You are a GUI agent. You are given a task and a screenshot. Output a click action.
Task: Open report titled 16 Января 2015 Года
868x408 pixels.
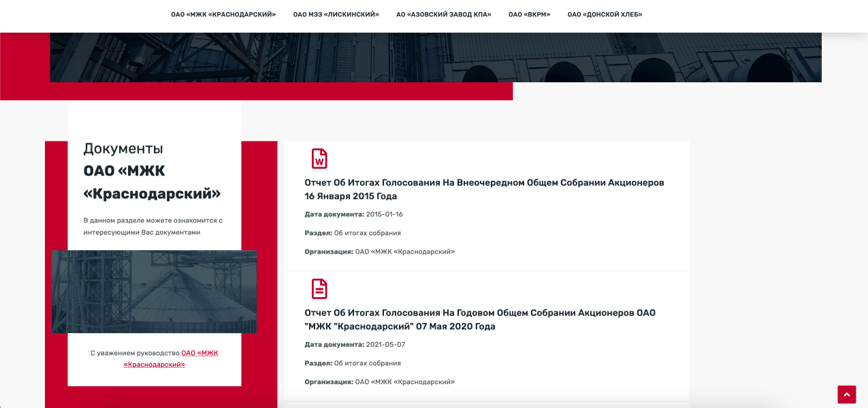(x=483, y=189)
